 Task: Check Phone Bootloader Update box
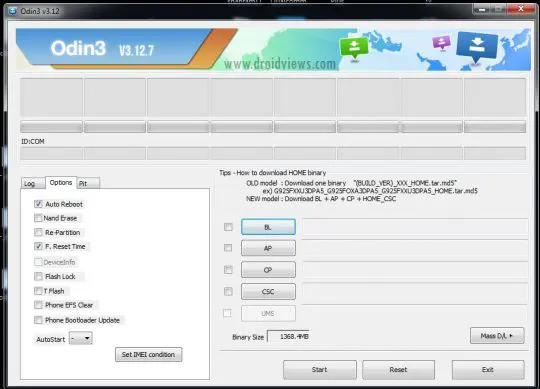(38, 320)
